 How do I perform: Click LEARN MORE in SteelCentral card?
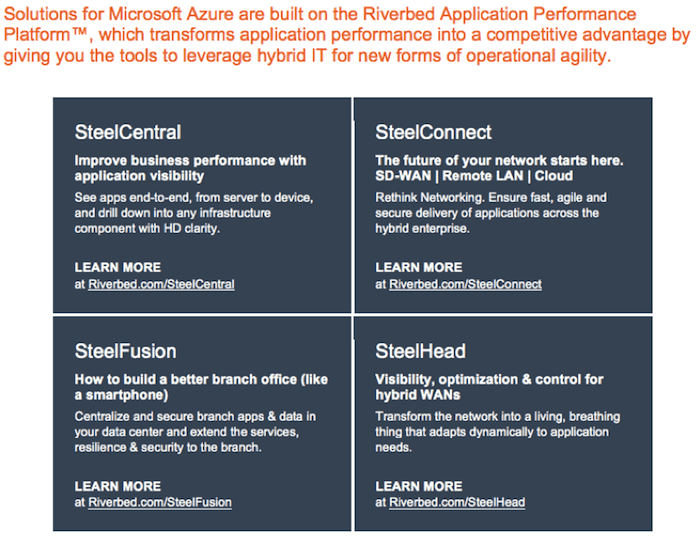pyautogui.click(x=118, y=267)
